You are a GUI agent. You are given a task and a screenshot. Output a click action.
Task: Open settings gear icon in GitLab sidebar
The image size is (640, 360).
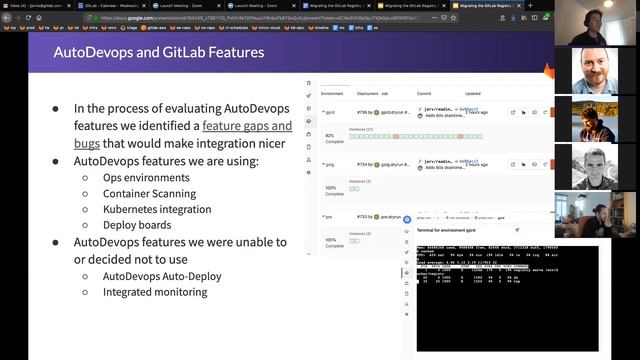tap(309, 173)
